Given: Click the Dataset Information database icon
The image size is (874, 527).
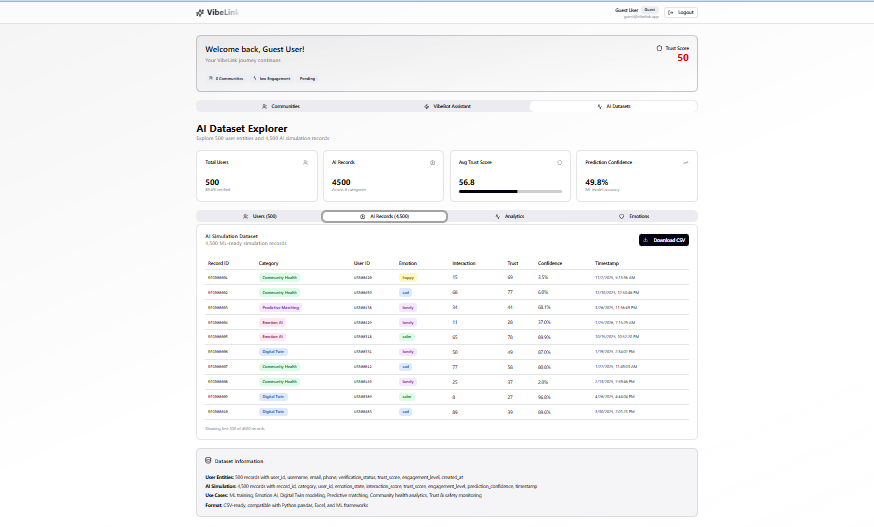Looking at the screenshot, I should pyautogui.click(x=208, y=461).
